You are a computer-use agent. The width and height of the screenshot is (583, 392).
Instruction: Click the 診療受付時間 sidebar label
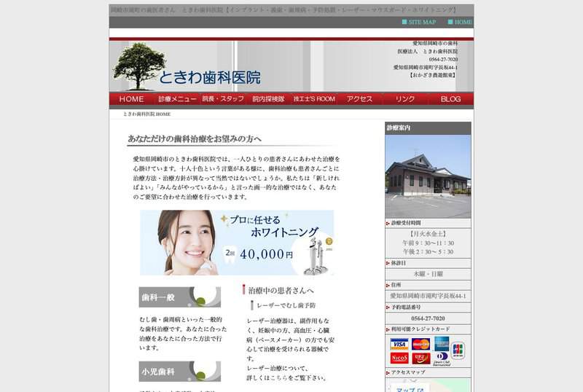coord(406,223)
